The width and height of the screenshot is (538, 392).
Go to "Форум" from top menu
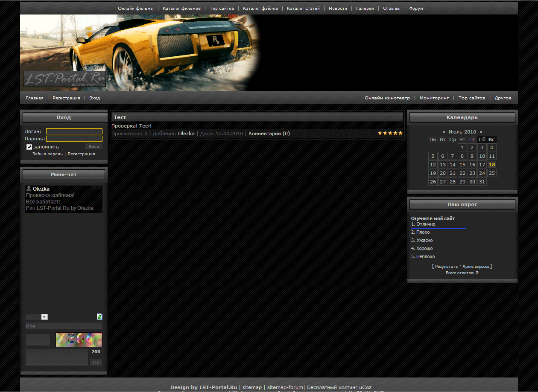click(x=416, y=9)
